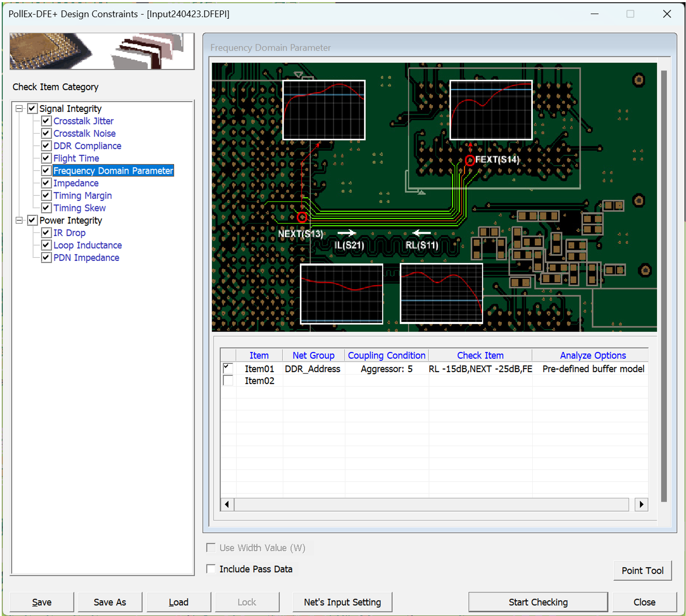
Task: Collapse the Signal Integrity tree node
Action: [19, 108]
